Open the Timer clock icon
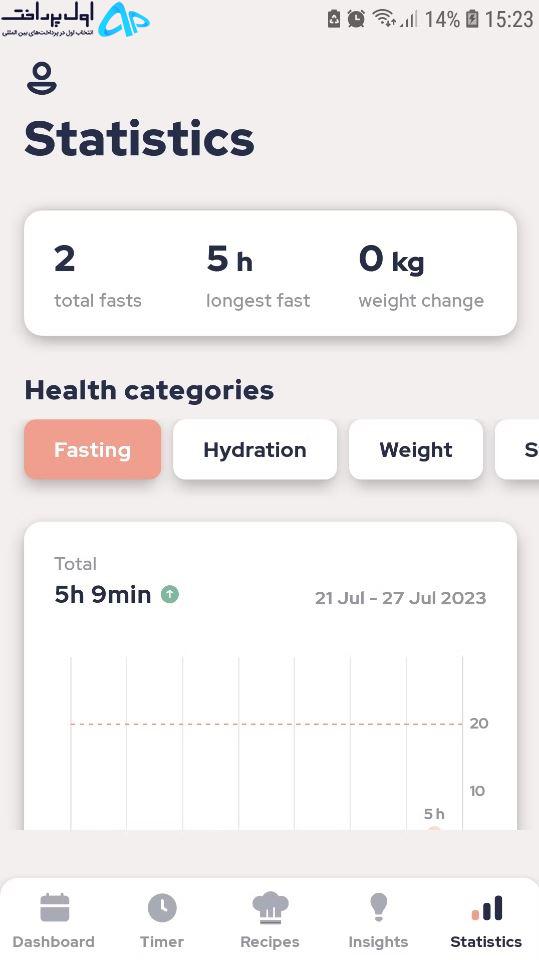Viewport: 539px width, 960px height. (162, 907)
